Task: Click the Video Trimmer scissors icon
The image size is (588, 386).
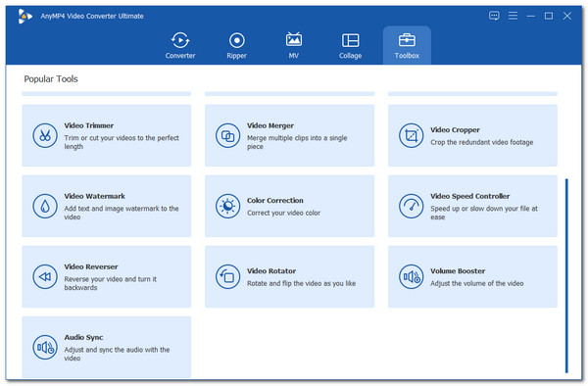Action: click(45, 135)
